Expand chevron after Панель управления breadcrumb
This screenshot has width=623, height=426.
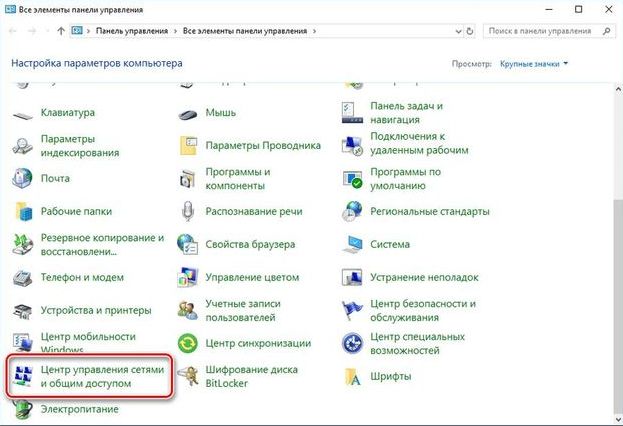point(175,31)
